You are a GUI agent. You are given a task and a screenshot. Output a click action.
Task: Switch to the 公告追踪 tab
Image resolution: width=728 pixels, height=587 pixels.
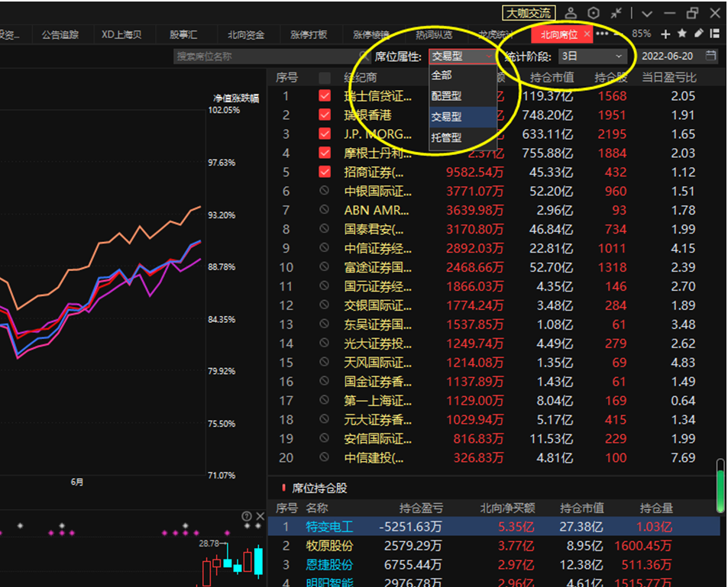pyautogui.click(x=60, y=34)
